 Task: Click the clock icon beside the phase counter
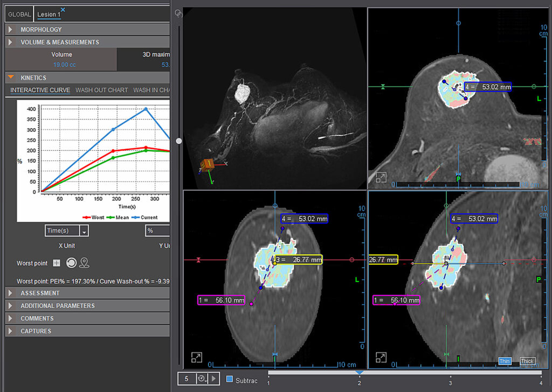tap(201, 379)
